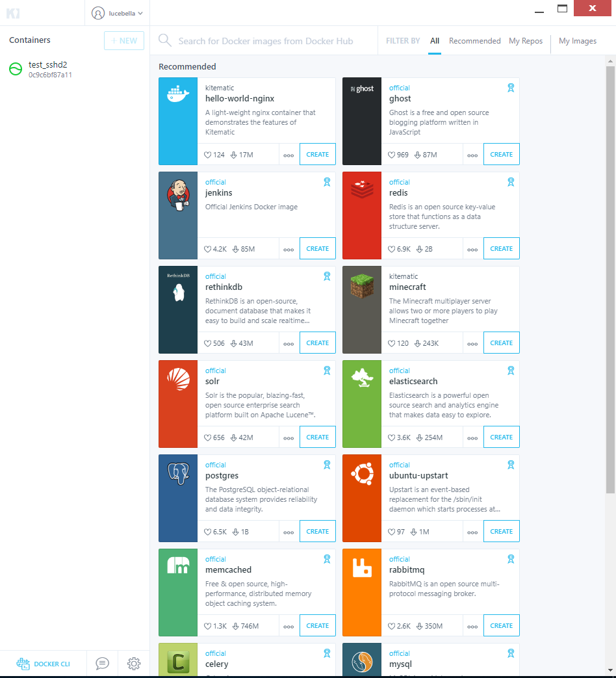Open more options for elasticsearch
The image size is (616, 678).
tap(472, 437)
